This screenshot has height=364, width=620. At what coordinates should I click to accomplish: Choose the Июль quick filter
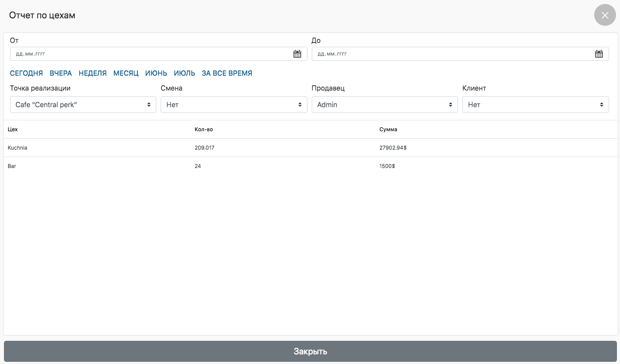[184, 73]
